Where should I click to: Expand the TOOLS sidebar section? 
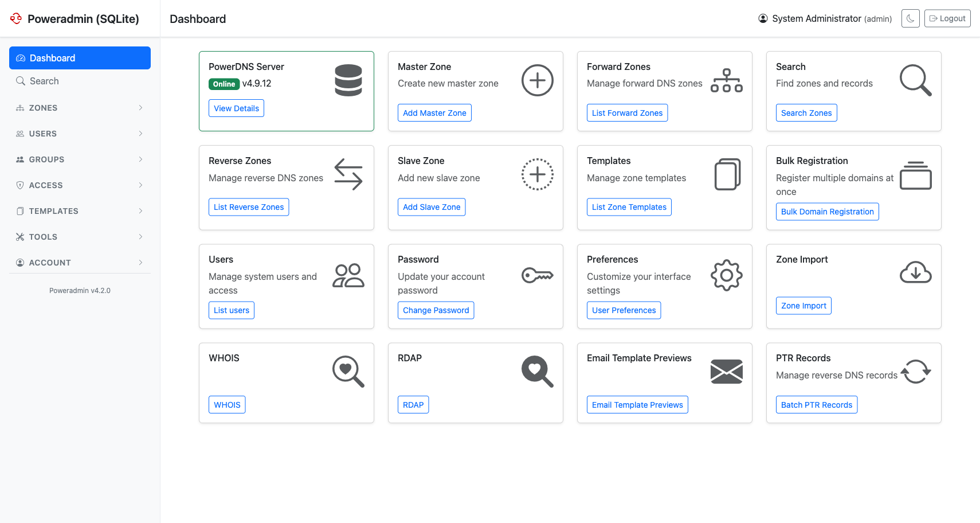click(x=80, y=237)
